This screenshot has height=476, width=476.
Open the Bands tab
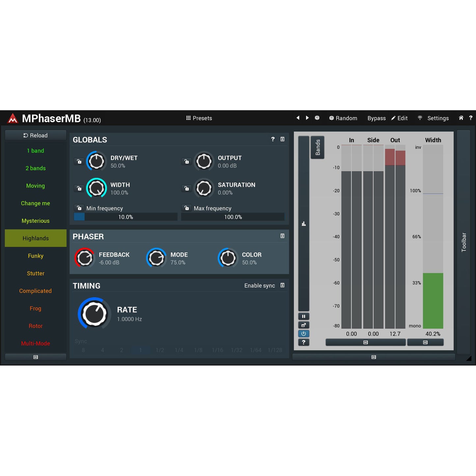tap(318, 147)
